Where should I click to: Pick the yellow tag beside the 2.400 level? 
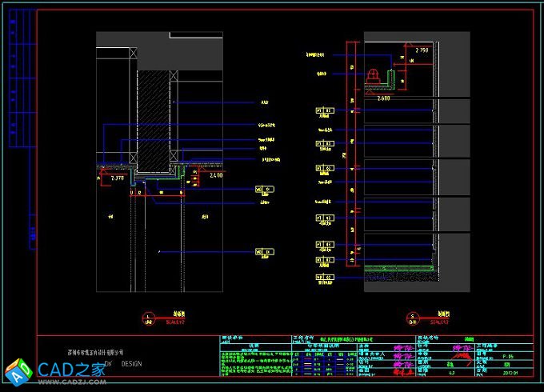[262, 190]
